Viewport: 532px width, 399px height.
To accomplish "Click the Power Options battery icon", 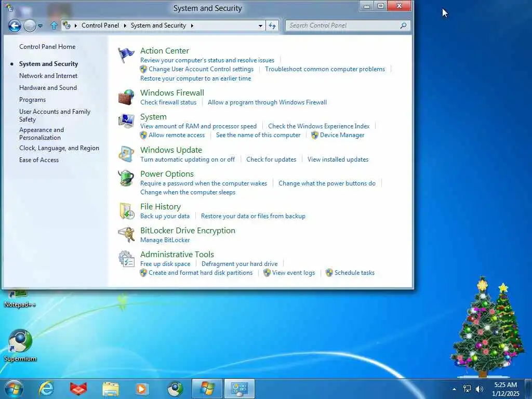I will point(126,178).
